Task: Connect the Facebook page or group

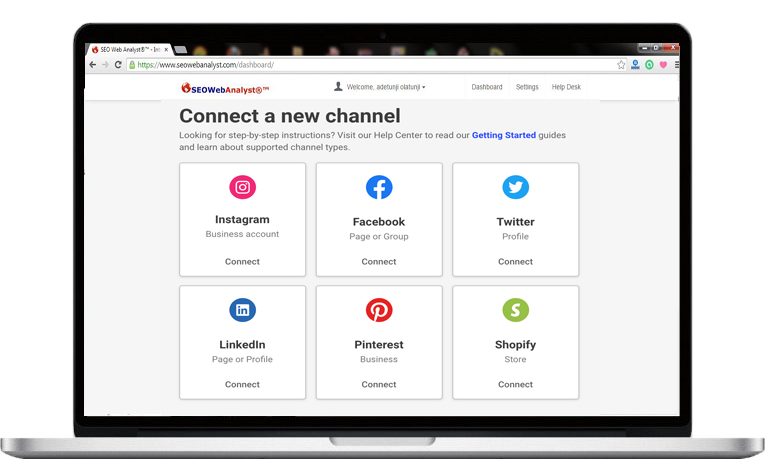Action: coord(379,261)
